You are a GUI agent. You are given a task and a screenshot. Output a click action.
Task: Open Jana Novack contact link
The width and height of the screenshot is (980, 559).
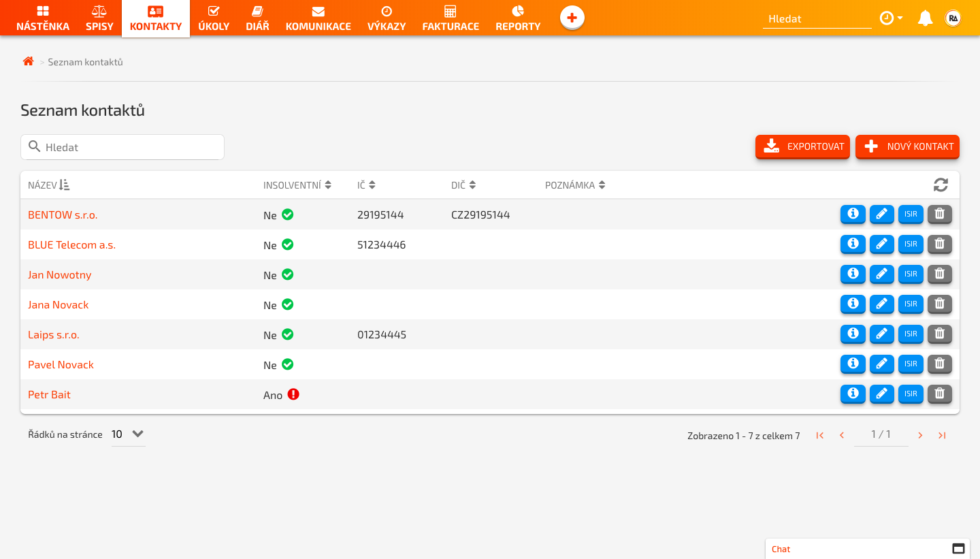[x=58, y=304]
